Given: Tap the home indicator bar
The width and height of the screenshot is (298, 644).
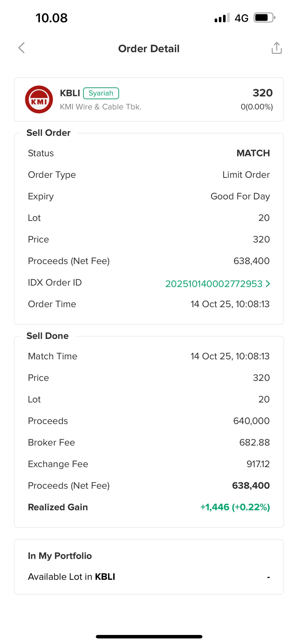Looking at the screenshot, I should point(149,636).
